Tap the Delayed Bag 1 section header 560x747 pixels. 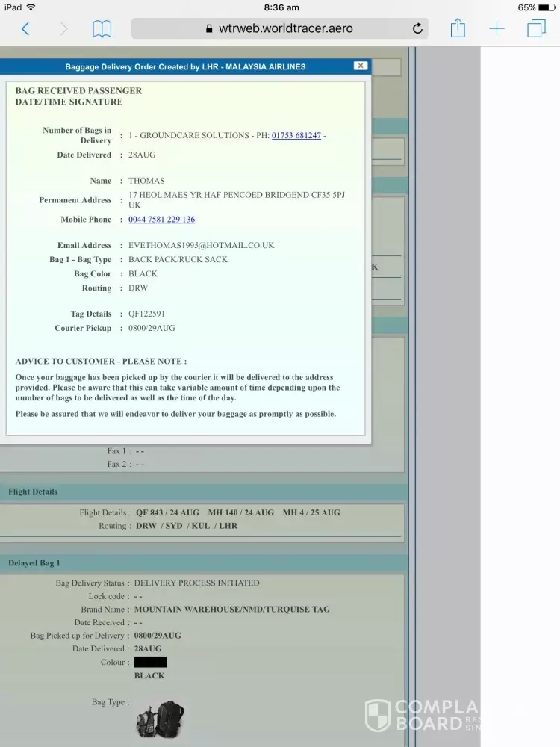coord(203,563)
